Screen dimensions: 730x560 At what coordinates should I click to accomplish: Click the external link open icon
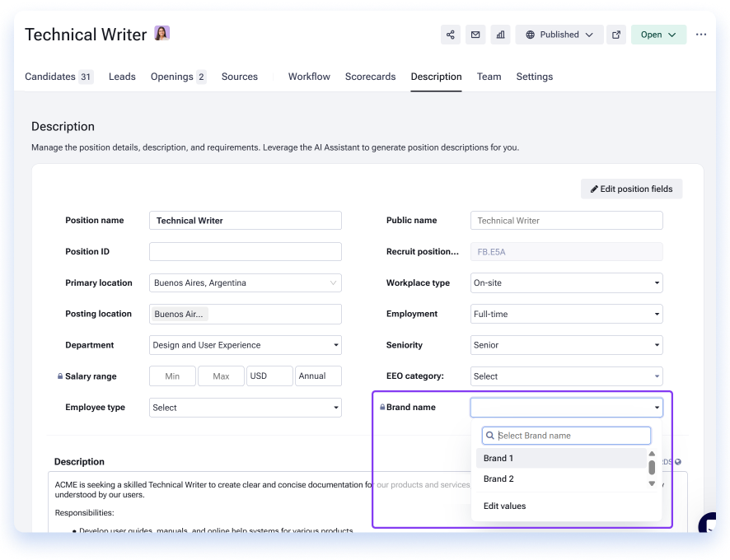616,35
